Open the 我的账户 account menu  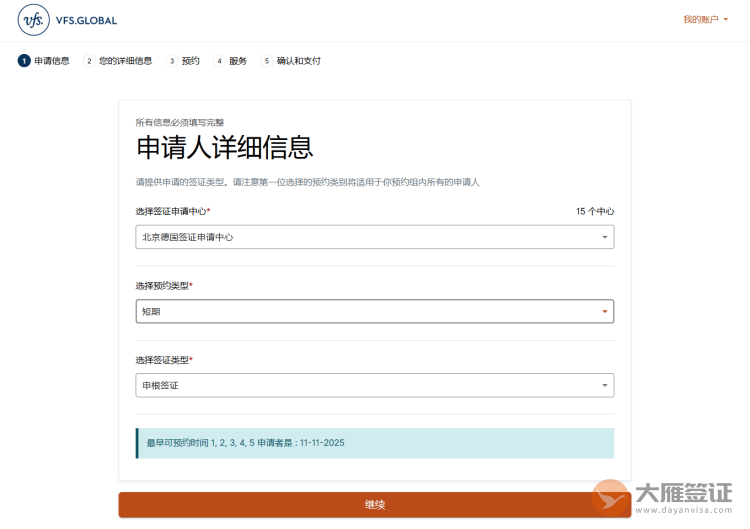[706, 20]
